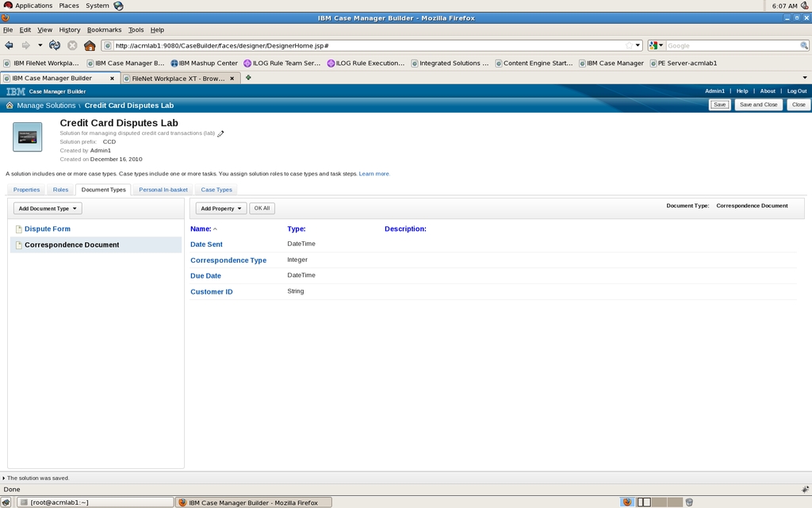Image resolution: width=812 pixels, height=508 pixels.
Task: Open Content Engine Start bookmark
Action: click(534, 63)
